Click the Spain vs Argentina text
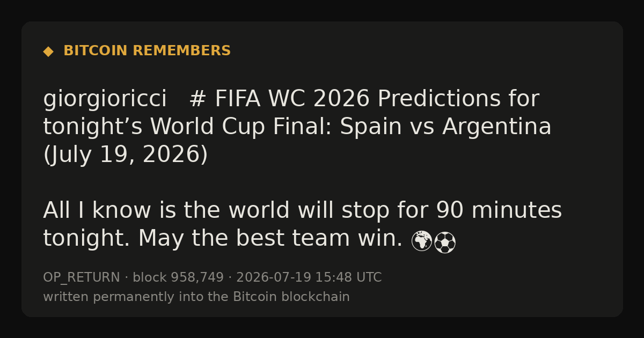The width and height of the screenshot is (644, 338). (x=445, y=128)
